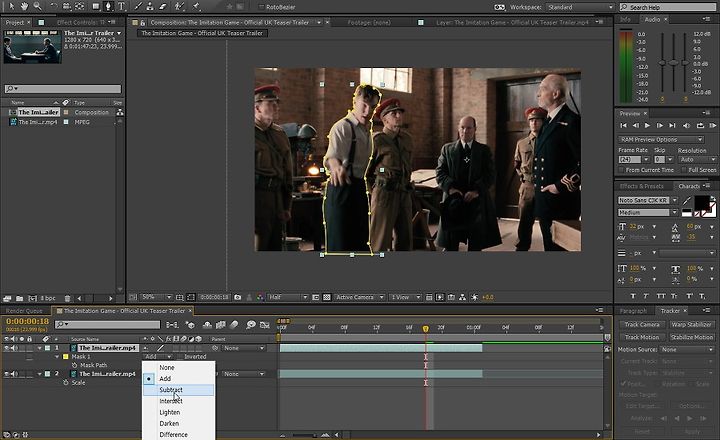Click the eyedropper in Character panel
The image size is (720, 440).
pos(686,201)
